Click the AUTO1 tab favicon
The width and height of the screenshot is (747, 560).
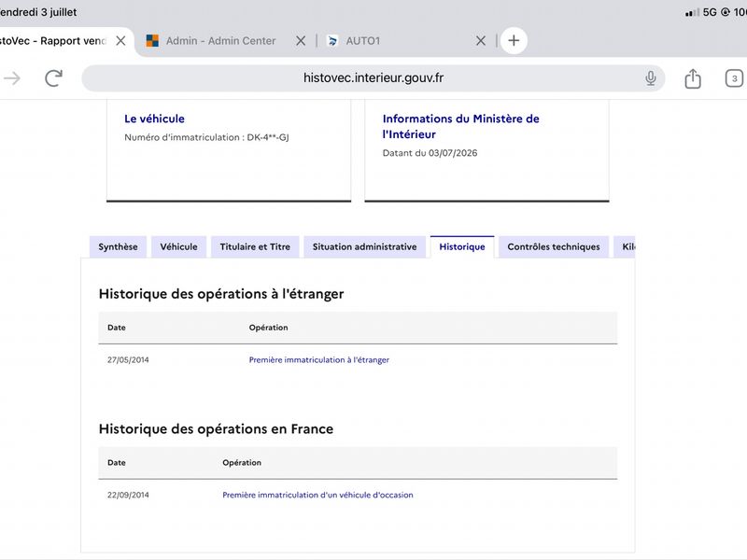pyautogui.click(x=332, y=41)
